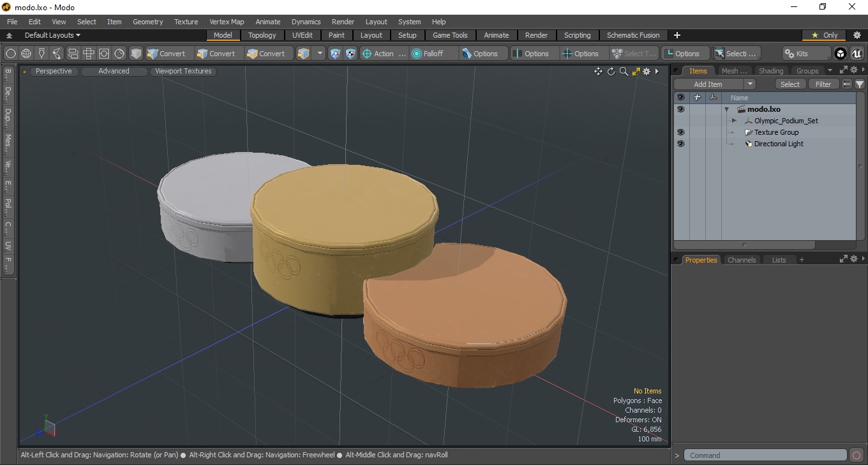
Task: Toggle visibility of modo.lxo scene
Action: [680, 109]
